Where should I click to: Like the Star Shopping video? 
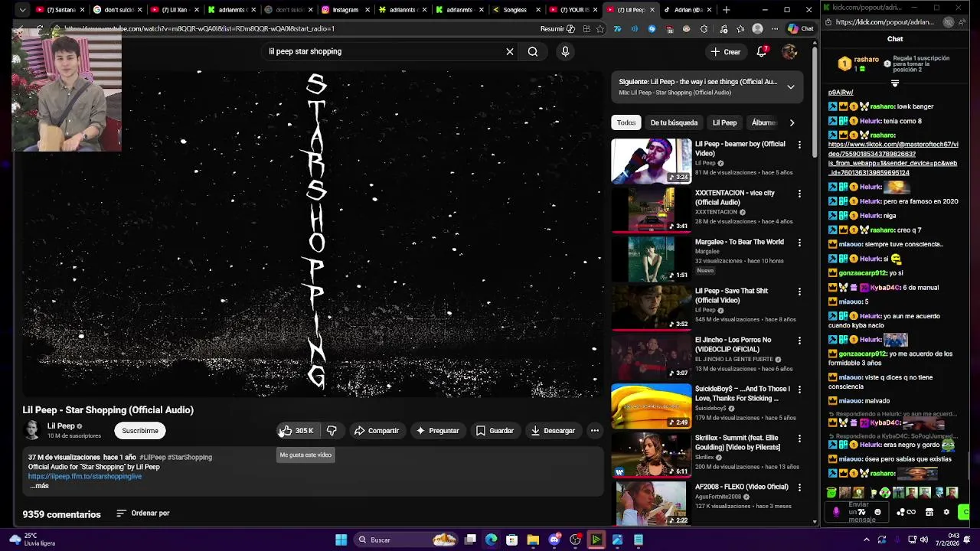point(296,431)
